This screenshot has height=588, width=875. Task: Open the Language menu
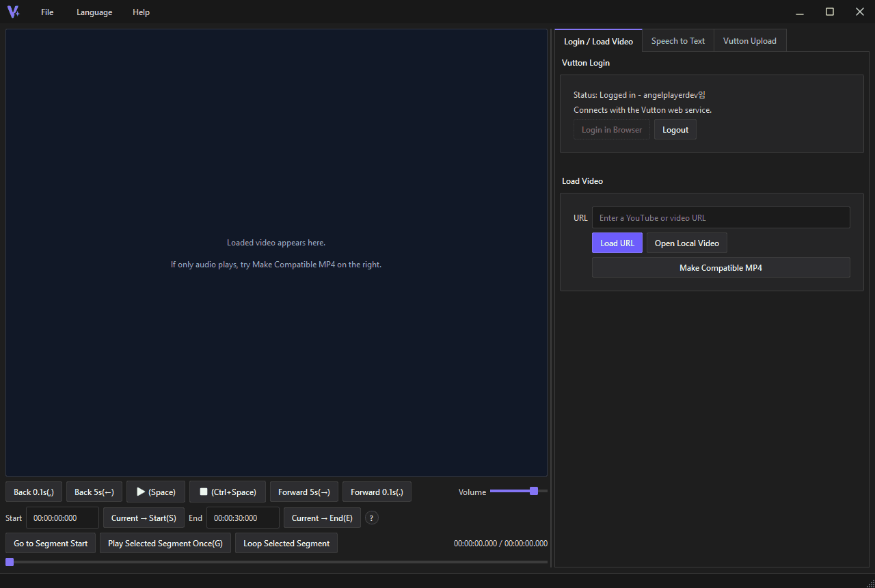[94, 12]
